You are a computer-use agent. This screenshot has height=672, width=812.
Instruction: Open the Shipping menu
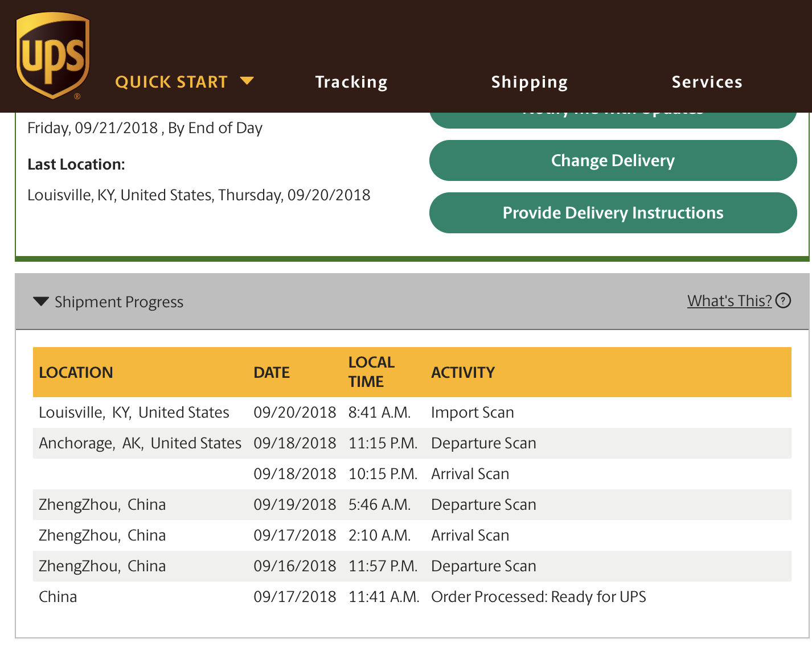530,82
